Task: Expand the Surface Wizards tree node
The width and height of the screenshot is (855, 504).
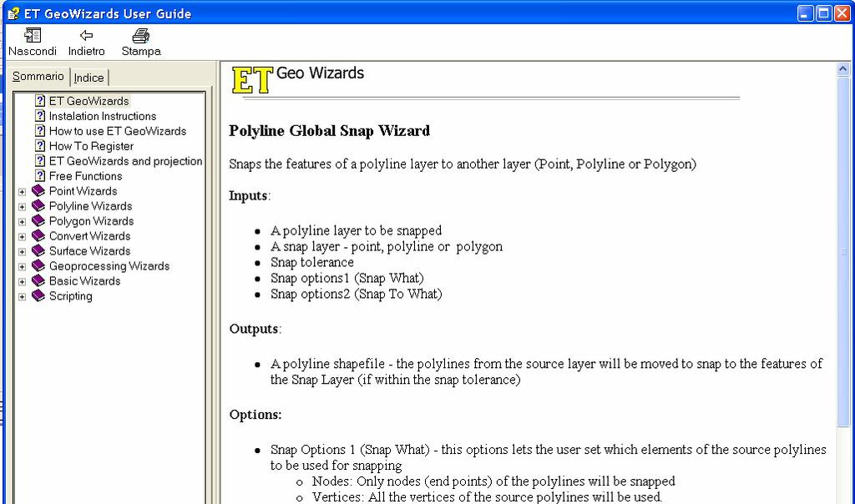Action: pyautogui.click(x=22, y=252)
